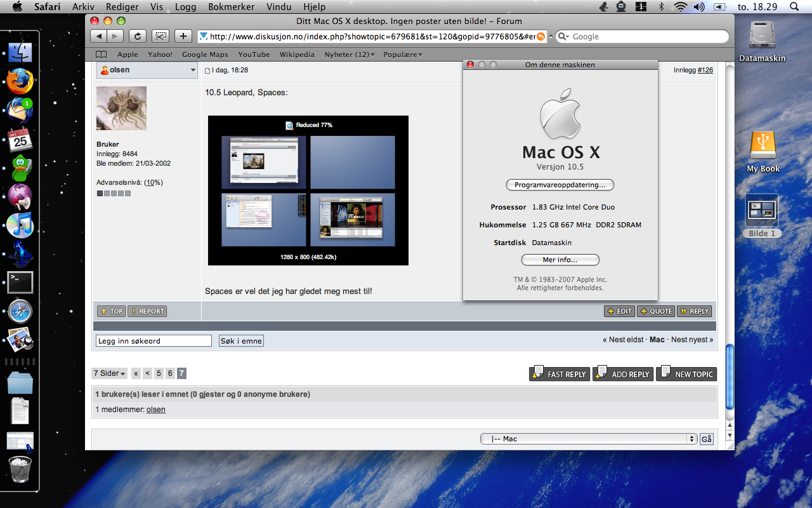The image size is (812, 508).
Task: Select the Bilde 1 file on desktop
Action: click(x=762, y=216)
